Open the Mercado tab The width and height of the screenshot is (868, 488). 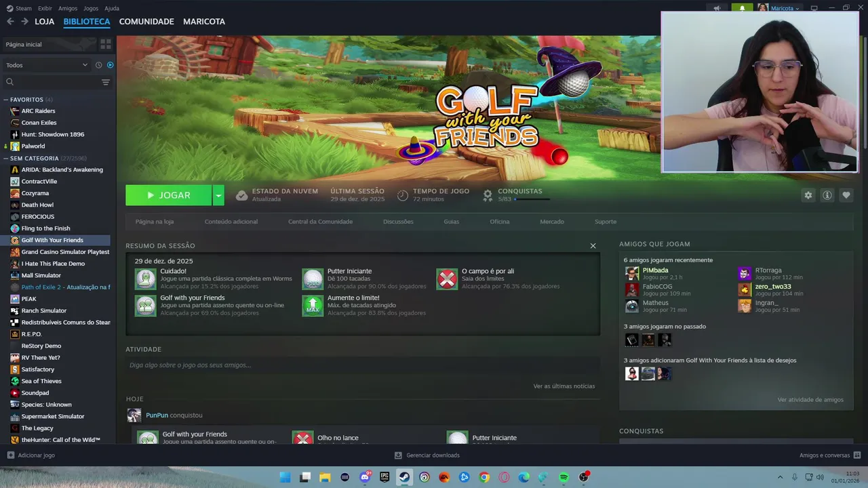[552, 222]
